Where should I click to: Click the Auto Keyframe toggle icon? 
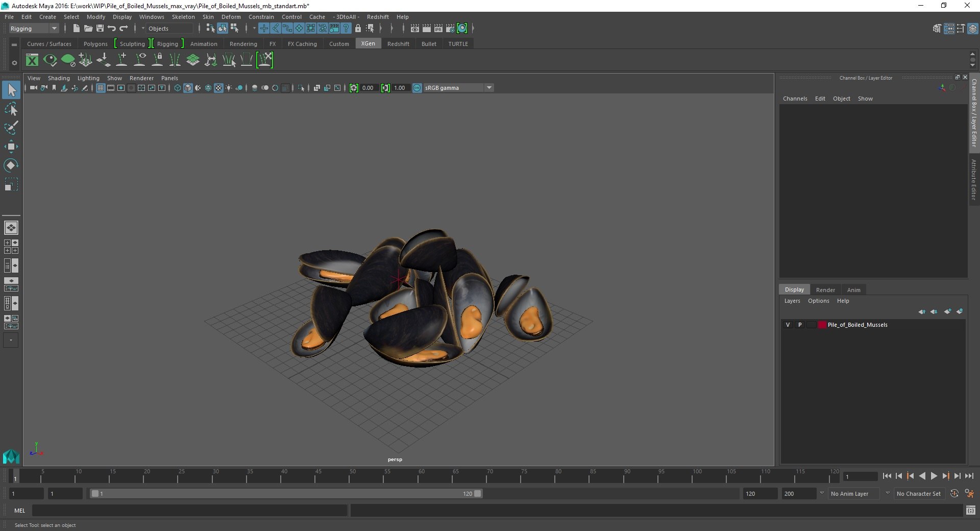954,494
